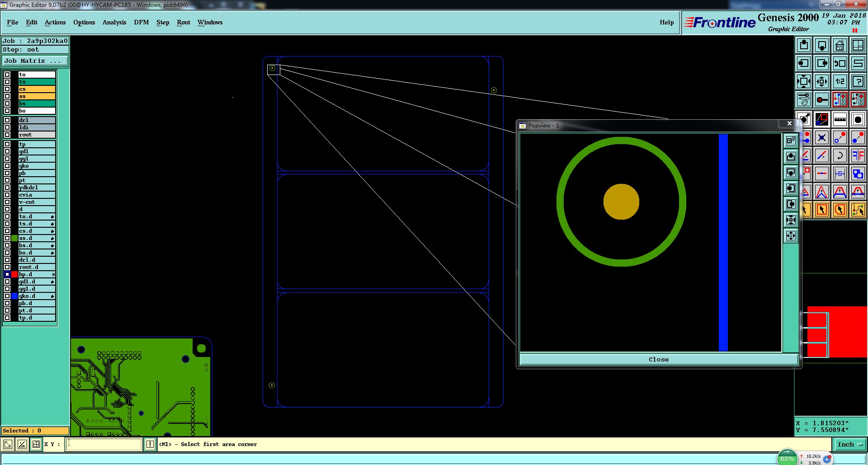Click the zoom out shrink icon
Image resolution: width=868 pixels, height=465 pixels.
coord(822,81)
